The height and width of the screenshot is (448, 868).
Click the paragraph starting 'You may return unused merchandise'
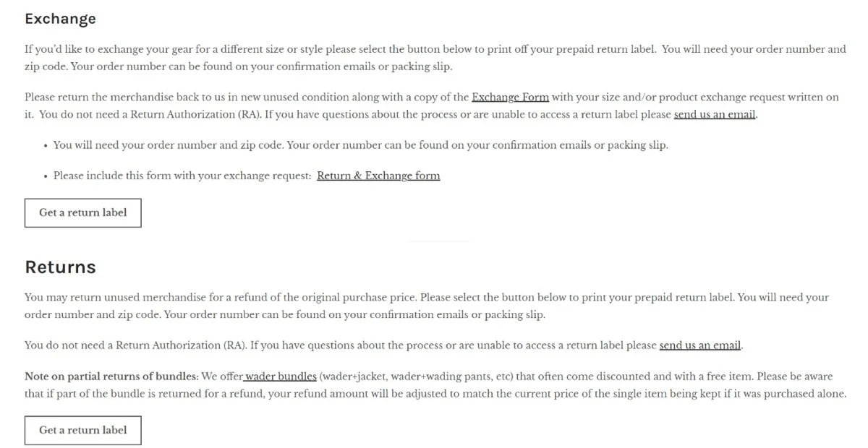pyautogui.click(x=427, y=306)
